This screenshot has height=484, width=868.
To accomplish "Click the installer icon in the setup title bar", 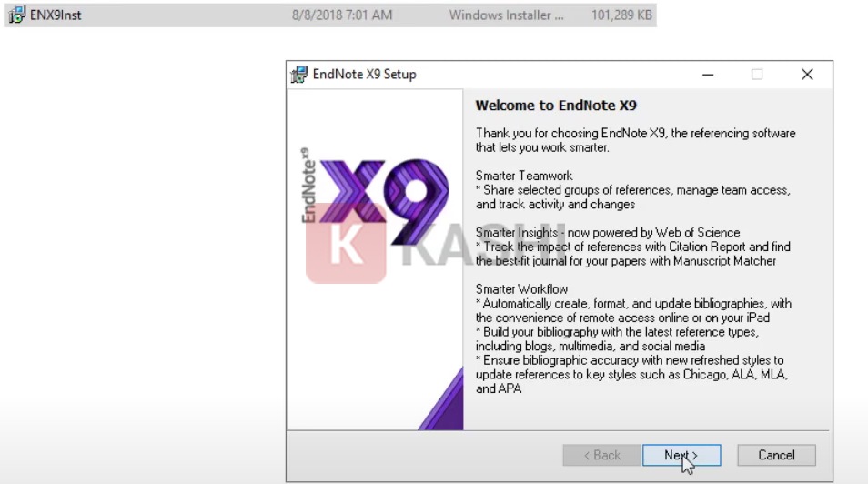I will [299, 75].
